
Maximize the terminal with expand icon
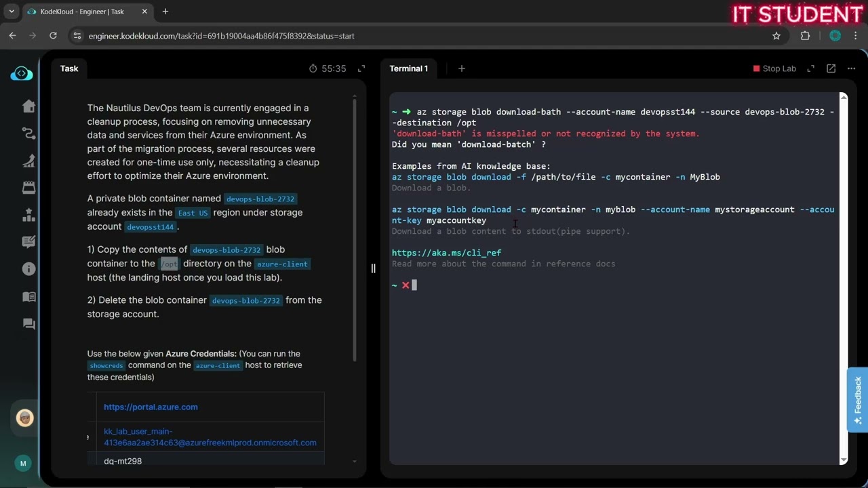click(x=810, y=68)
